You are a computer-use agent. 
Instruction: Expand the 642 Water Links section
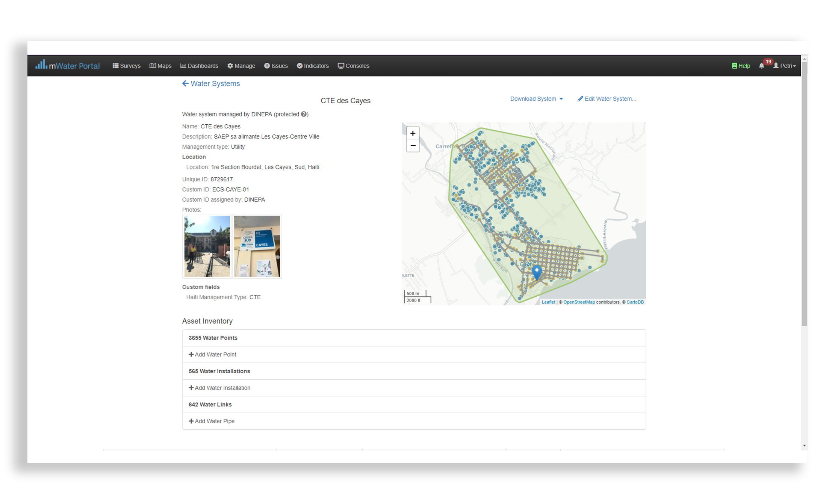coord(210,404)
